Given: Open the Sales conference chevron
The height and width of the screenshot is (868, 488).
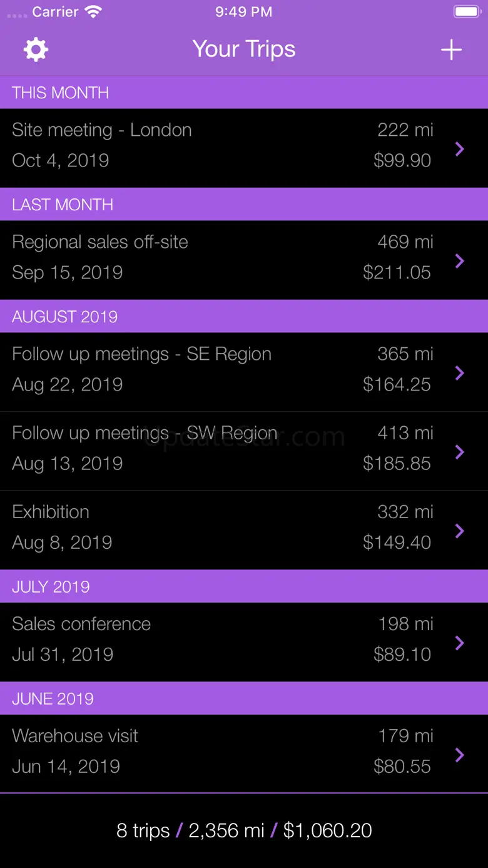Looking at the screenshot, I should (460, 643).
